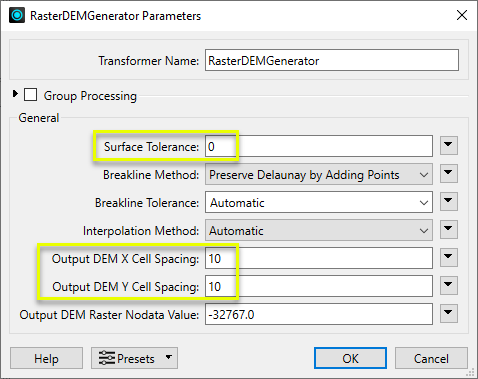
Task: Click the OK button
Action: (350, 358)
